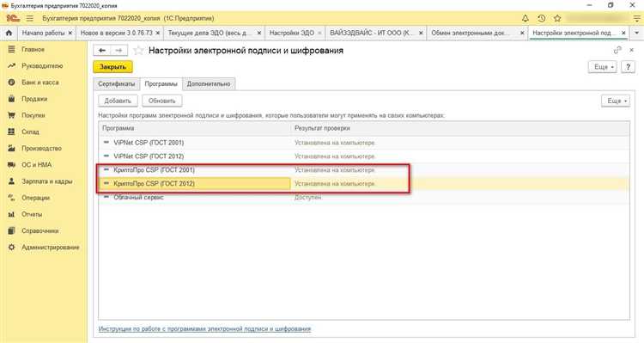
Task: Go to home page icon tab
Action: 9,33
